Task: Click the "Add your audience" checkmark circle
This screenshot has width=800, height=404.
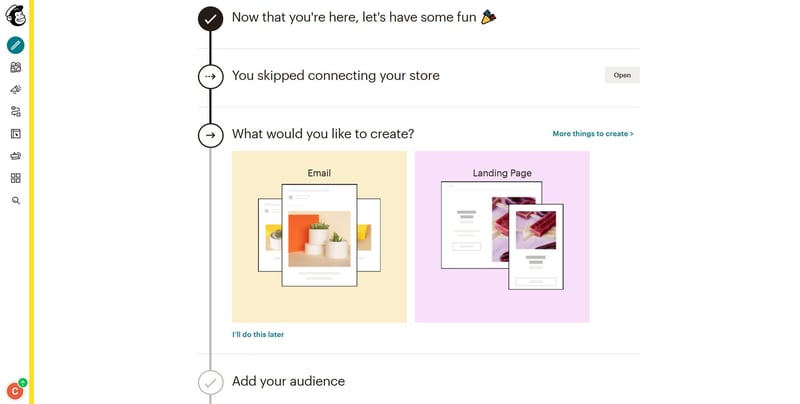Action: click(x=210, y=382)
